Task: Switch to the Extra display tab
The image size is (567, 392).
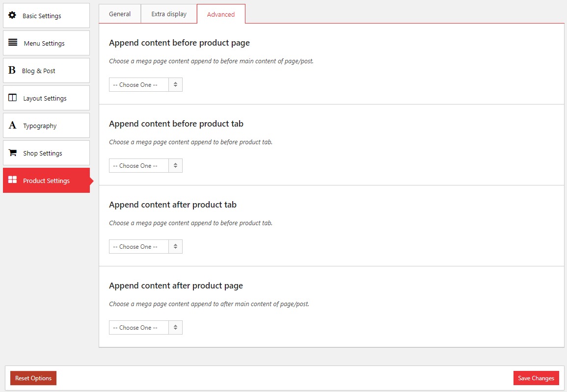Action: coord(169,14)
